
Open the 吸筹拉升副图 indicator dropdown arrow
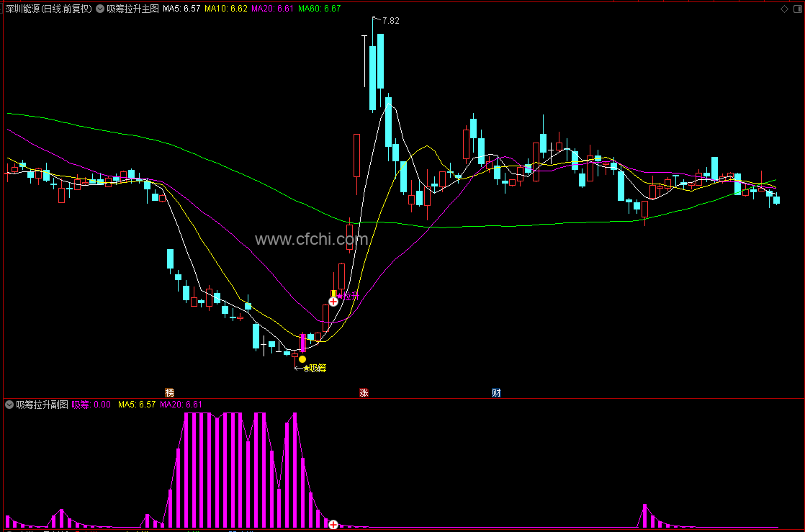click(x=9, y=405)
